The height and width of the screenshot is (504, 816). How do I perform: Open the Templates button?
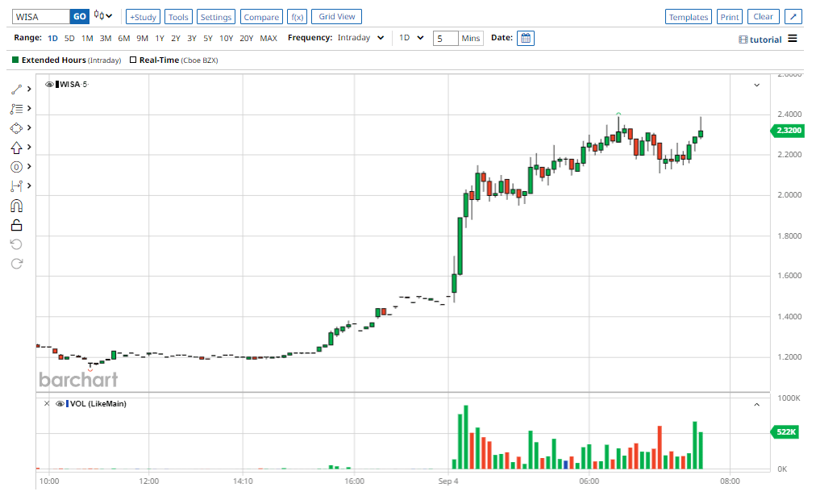(689, 17)
